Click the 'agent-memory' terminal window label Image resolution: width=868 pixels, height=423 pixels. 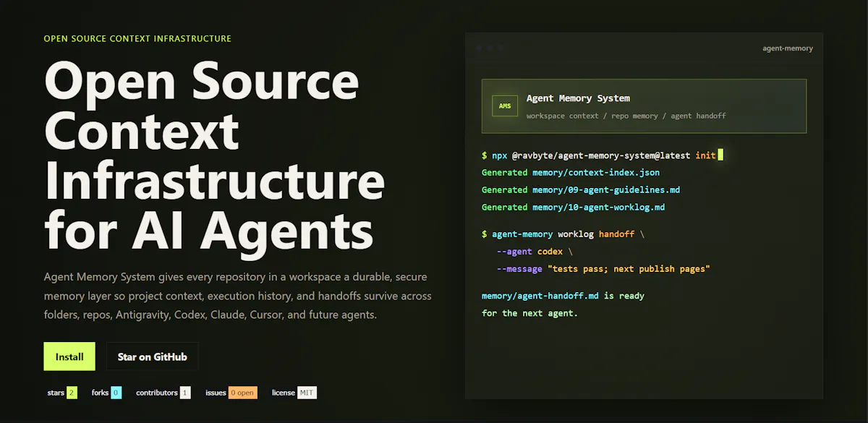[788, 48]
